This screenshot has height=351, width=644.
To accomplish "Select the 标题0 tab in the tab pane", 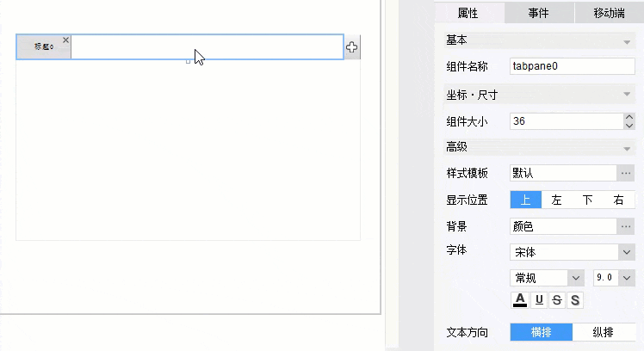I will pyautogui.click(x=44, y=46).
